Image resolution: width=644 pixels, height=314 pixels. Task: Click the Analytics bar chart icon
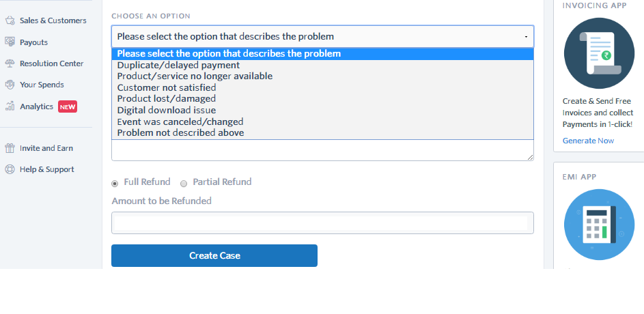click(10, 106)
